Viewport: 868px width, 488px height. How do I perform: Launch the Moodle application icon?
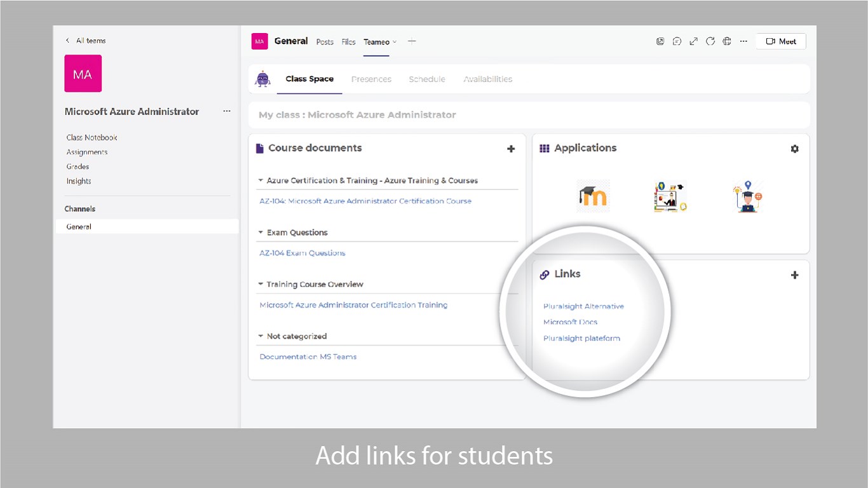(x=593, y=196)
